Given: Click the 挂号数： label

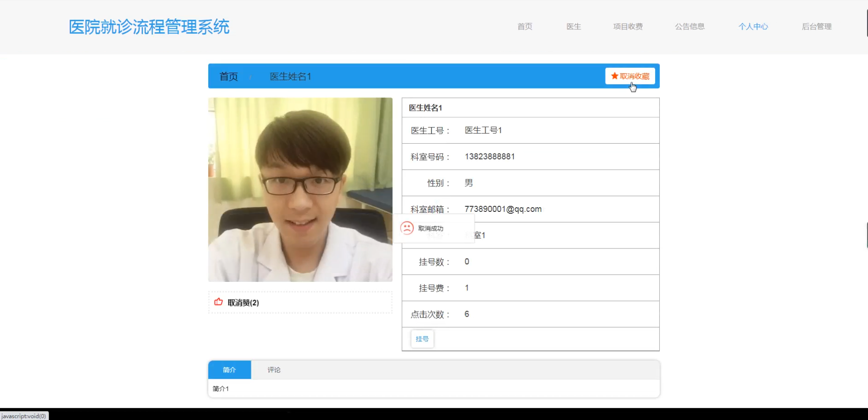Looking at the screenshot, I should (434, 262).
